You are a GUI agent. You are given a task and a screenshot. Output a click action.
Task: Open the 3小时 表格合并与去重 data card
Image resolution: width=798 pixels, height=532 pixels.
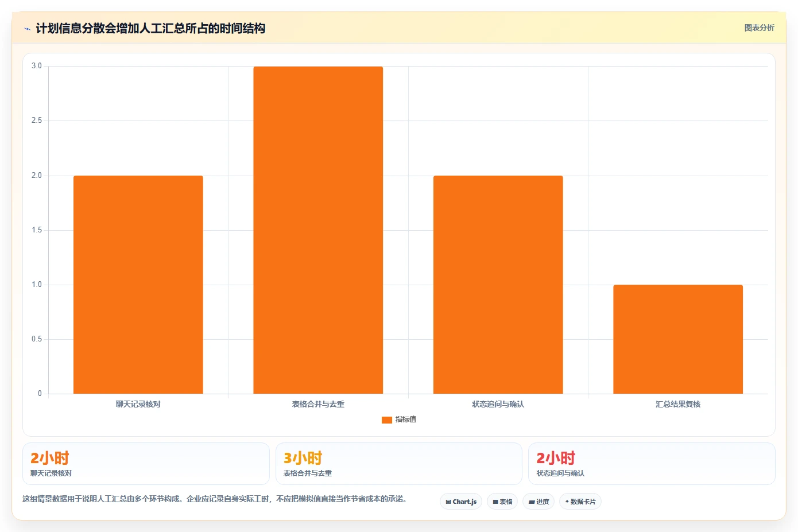[x=399, y=464]
